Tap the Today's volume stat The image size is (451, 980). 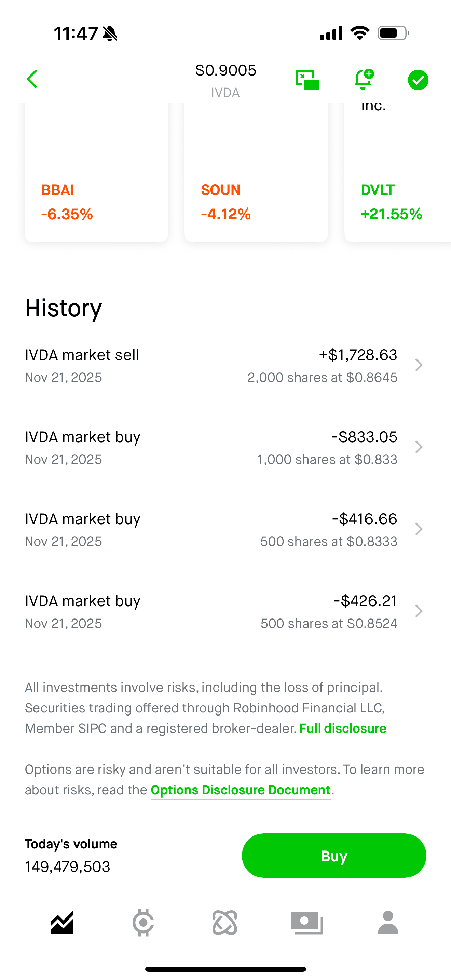(71, 856)
